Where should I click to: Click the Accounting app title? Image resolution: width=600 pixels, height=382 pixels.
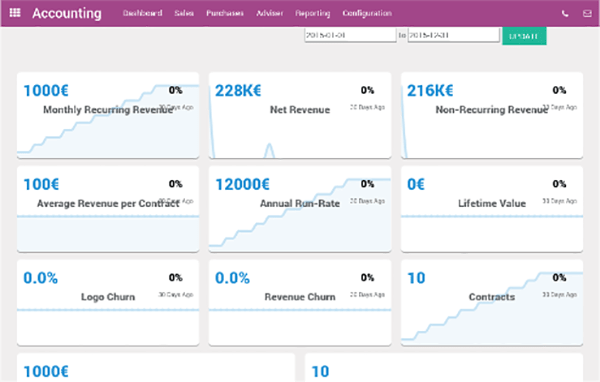[x=67, y=13]
